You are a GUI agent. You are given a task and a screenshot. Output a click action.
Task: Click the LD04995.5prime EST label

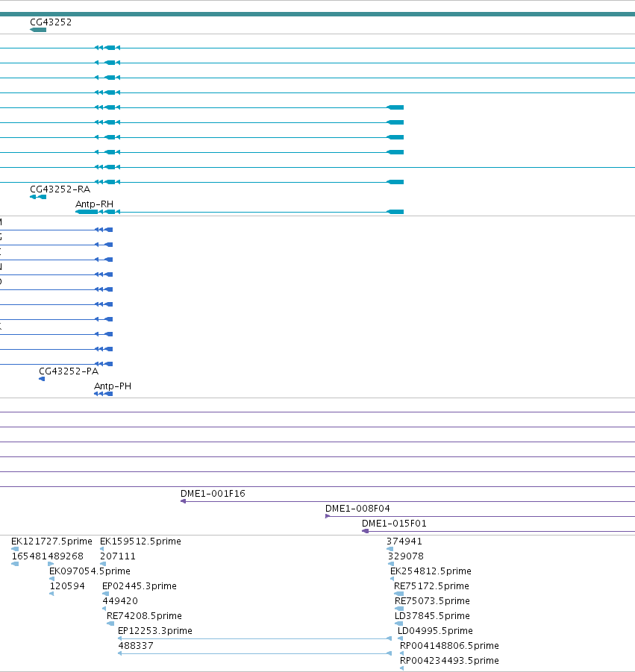coord(435,631)
